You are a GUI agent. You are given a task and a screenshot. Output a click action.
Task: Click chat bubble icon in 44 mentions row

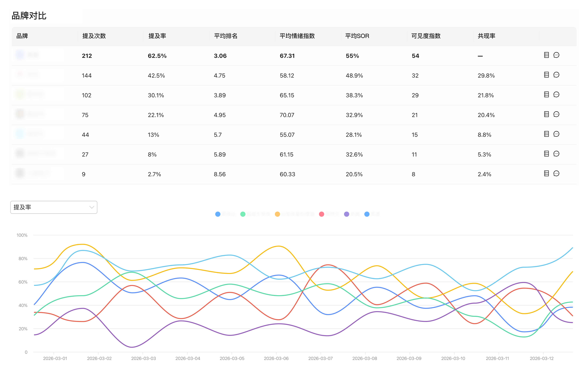pyautogui.click(x=556, y=134)
